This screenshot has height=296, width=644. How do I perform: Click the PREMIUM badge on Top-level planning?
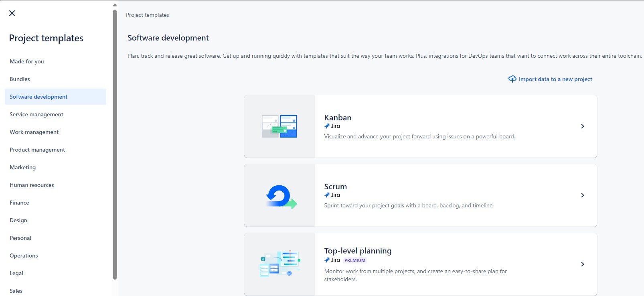(355, 260)
